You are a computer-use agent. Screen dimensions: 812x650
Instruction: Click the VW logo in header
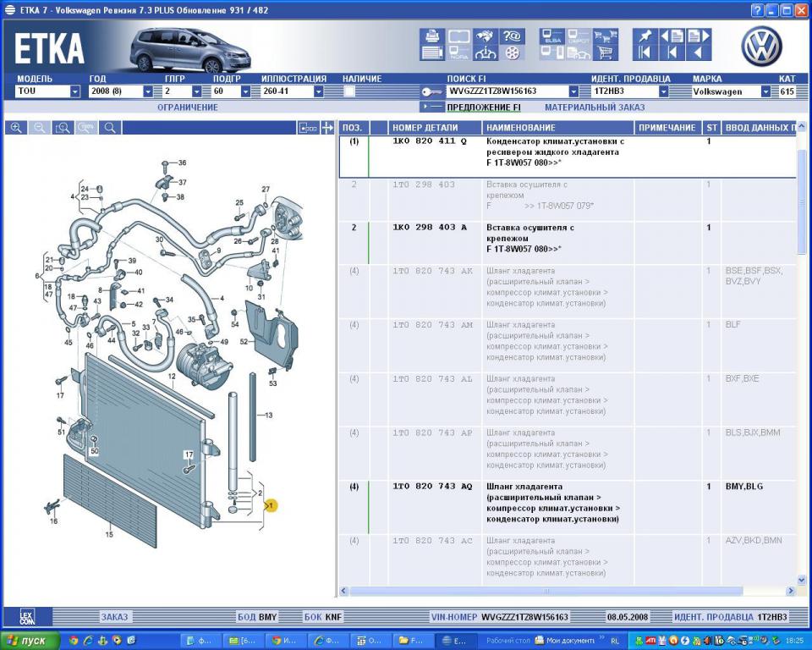coord(761,46)
